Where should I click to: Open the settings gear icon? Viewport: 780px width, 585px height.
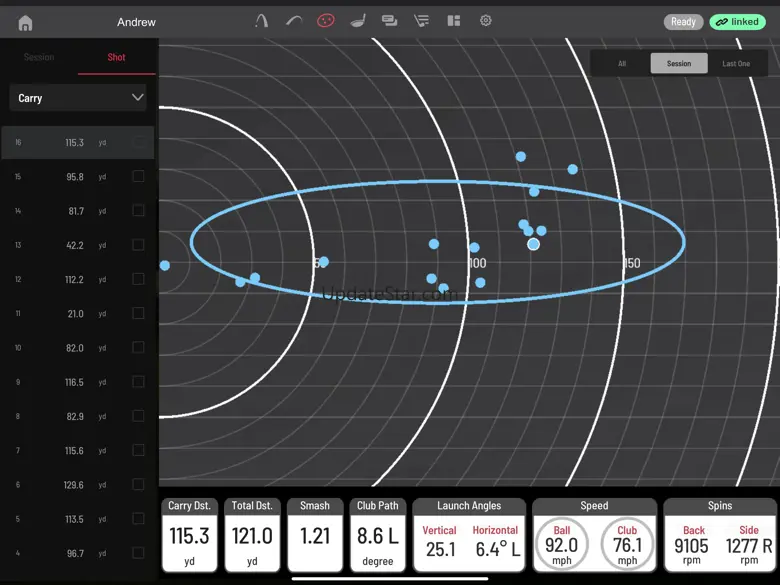coord(486,21)
